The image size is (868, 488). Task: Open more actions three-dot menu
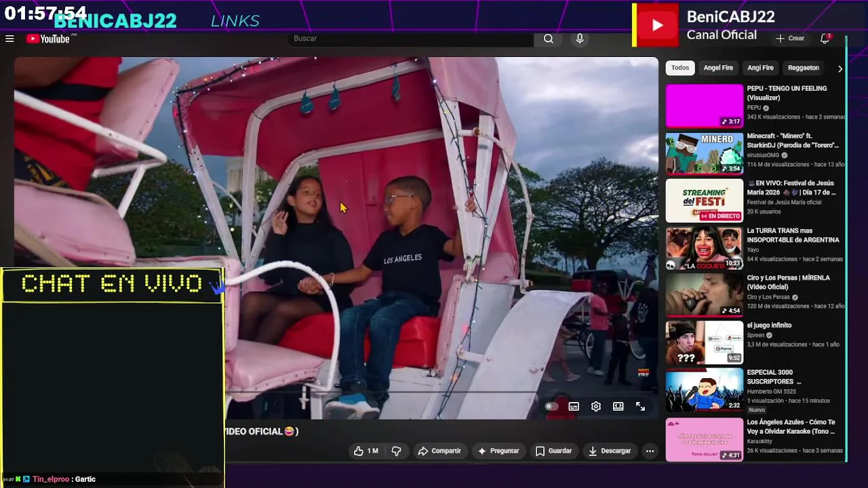(650, 451)
